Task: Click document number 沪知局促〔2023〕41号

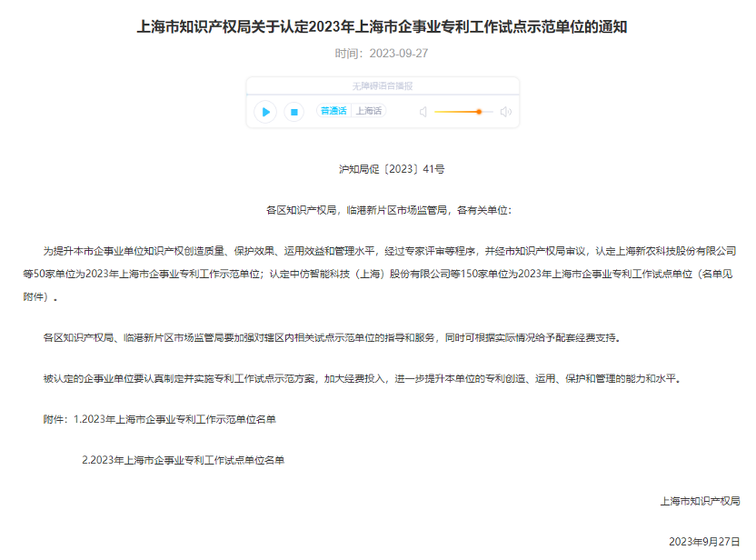Action: tap(392, 169)
